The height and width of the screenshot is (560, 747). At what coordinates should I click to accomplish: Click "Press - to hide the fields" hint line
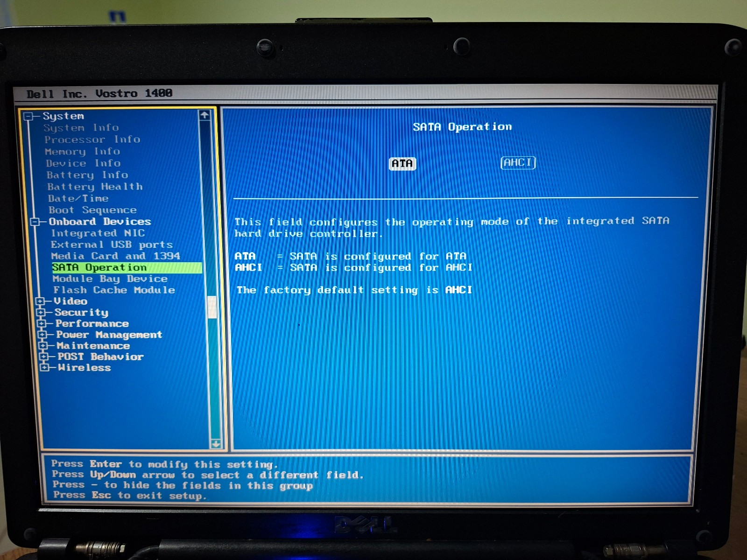(183, 485)
